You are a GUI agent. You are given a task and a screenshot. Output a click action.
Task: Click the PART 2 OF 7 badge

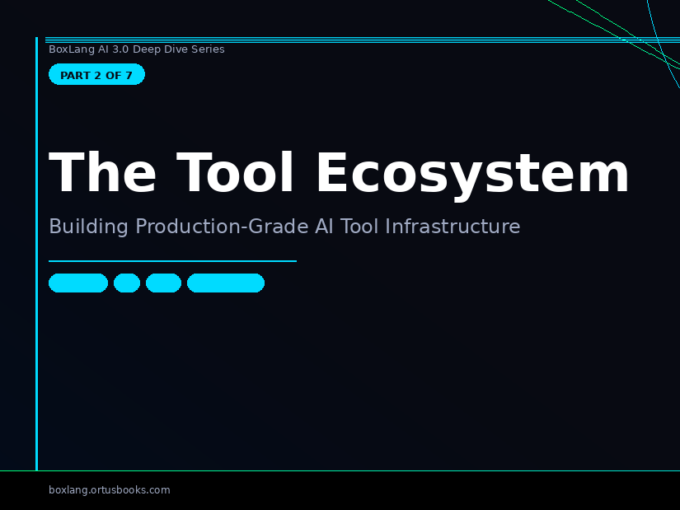click(96, 75)
